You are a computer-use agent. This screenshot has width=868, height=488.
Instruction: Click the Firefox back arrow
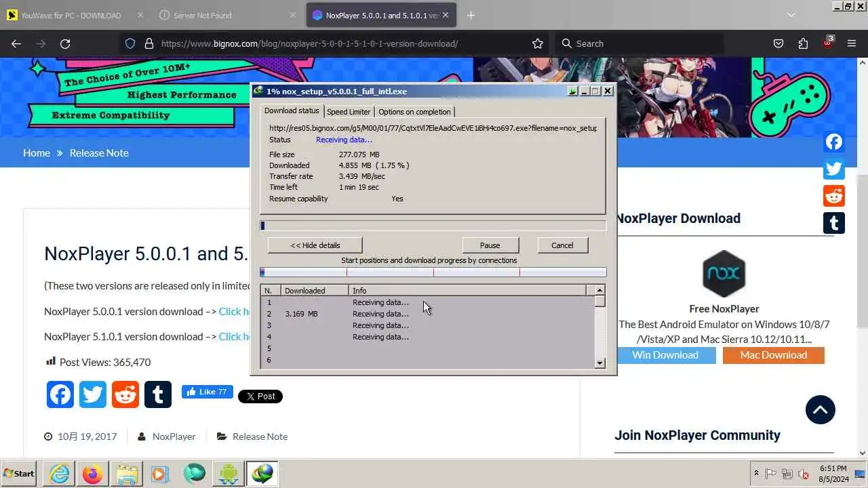[16, 43]
